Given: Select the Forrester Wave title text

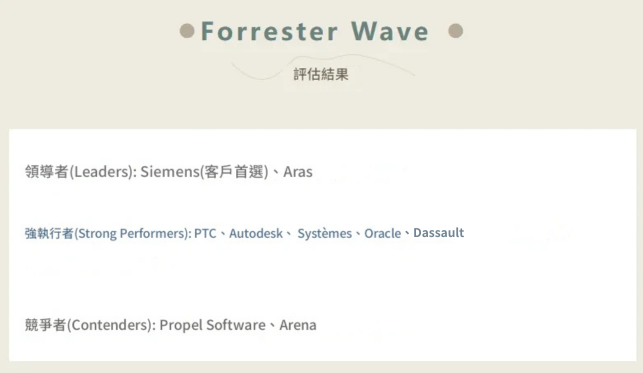Looking at the screenshot, I should tap(315, 32).
